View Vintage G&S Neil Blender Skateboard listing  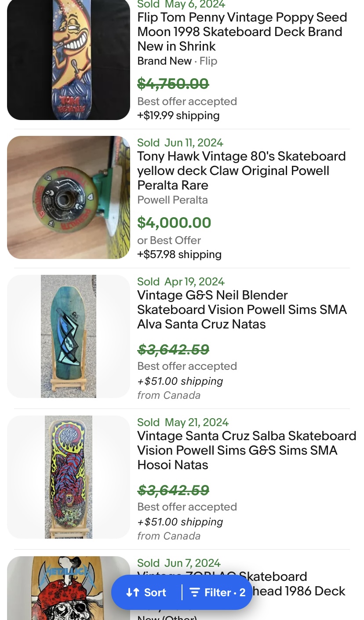pyautogui.click(x=242, y=310)
